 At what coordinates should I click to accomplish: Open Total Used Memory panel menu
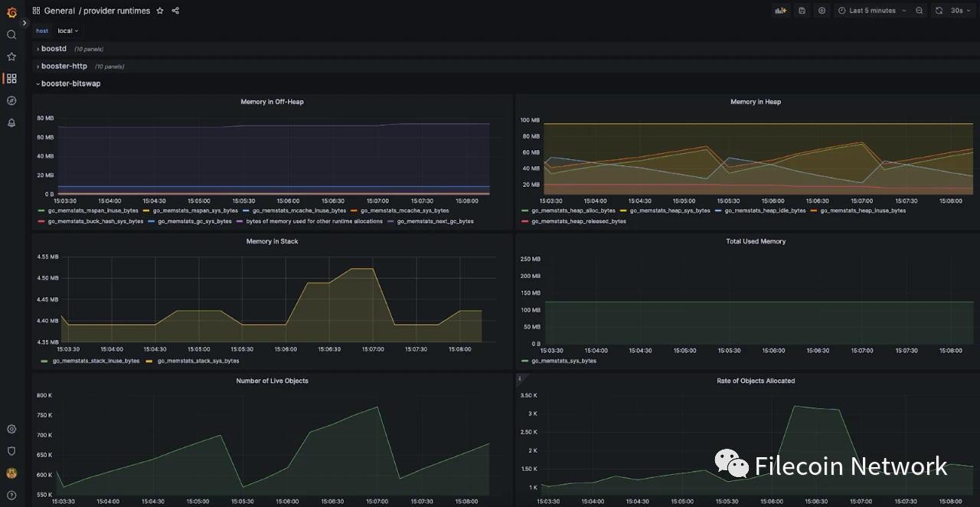click(x=756, y=241)
